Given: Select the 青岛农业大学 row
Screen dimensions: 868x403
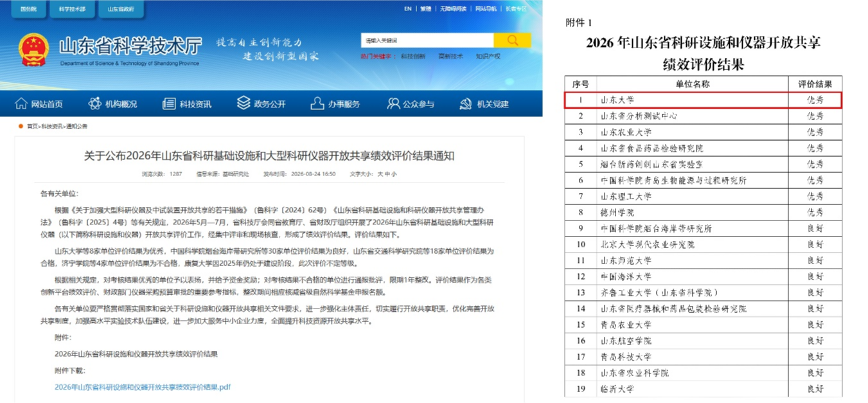Looking at the screenshot, I should pos(704,325).
